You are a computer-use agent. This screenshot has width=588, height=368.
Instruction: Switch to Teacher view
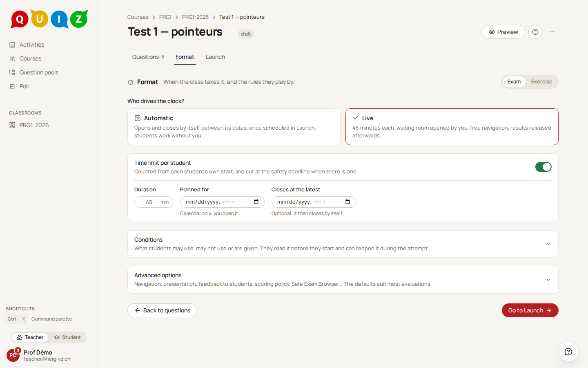tap(30, 337)
